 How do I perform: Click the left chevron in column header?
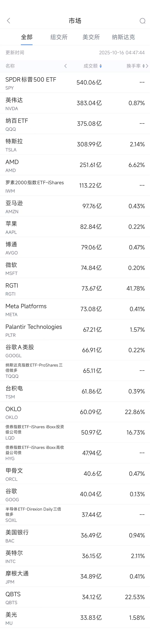tap(65, 66)
